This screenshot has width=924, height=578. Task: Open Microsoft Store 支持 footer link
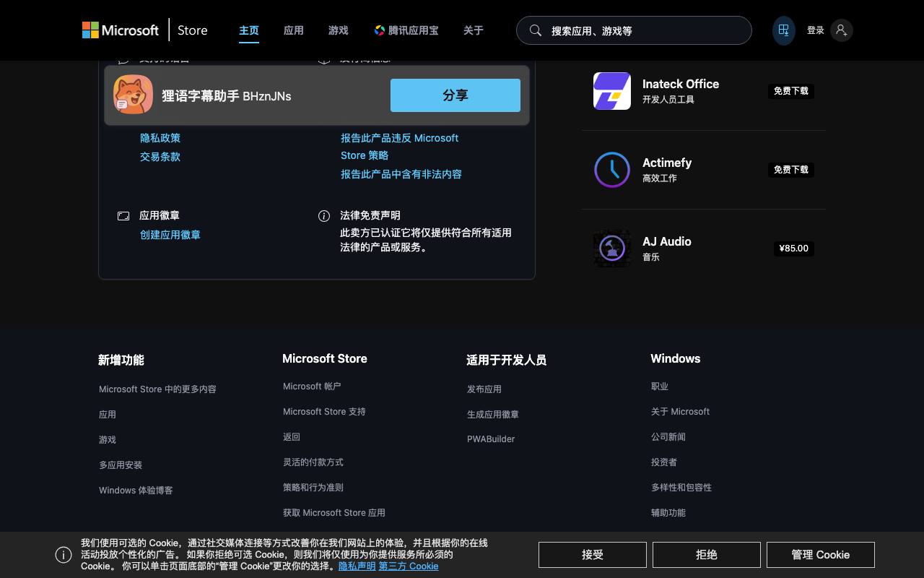pos(324,412)
